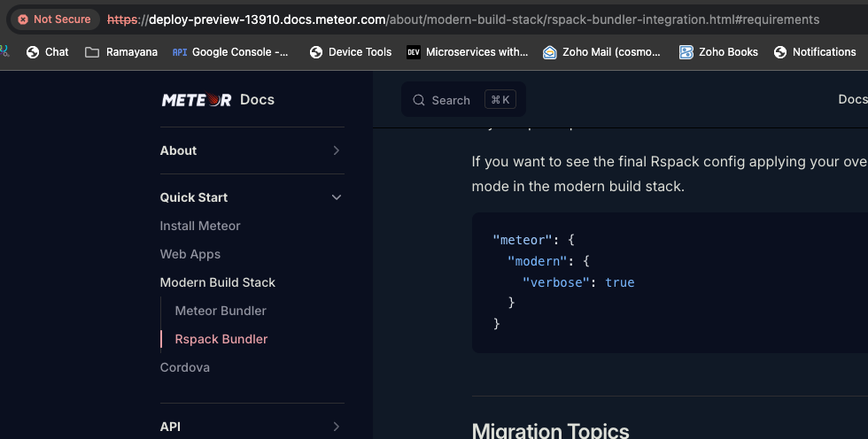Screen dimensions: 868x439
Task: Open the Install Meteor page
Action: coord(200,226)
